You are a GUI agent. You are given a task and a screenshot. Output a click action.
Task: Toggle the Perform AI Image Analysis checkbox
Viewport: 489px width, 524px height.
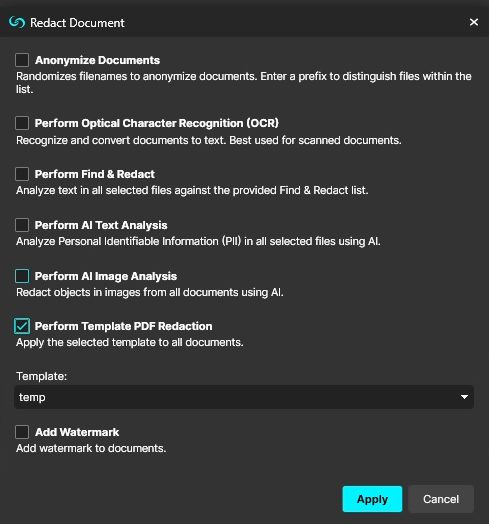coord(22,276)
